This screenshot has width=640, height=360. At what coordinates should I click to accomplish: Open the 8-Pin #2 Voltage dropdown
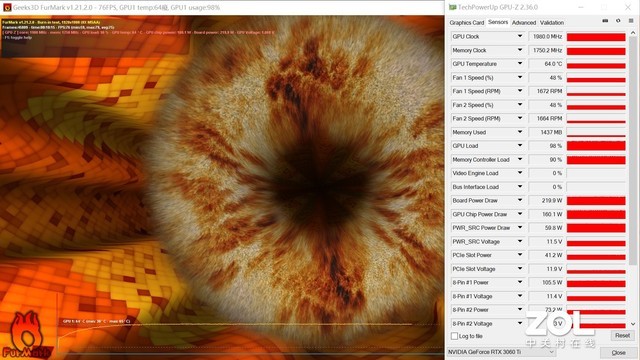(x=520, y=324)
